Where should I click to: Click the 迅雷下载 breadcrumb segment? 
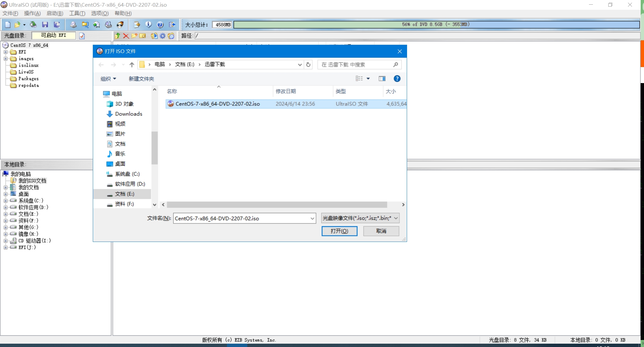[x=215, y=64]
